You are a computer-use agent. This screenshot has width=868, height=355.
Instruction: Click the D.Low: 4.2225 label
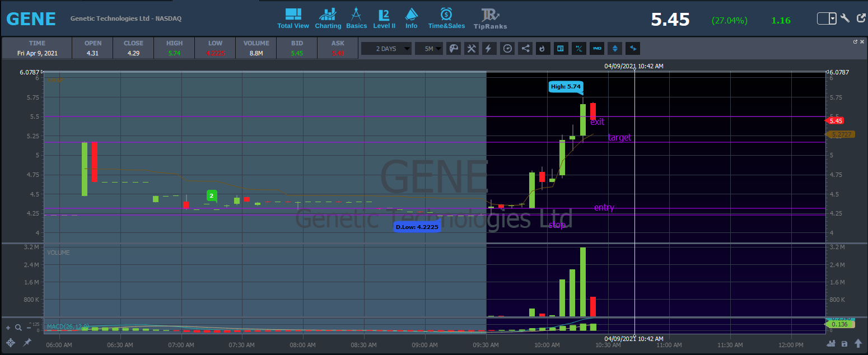[x=417, y=227]
